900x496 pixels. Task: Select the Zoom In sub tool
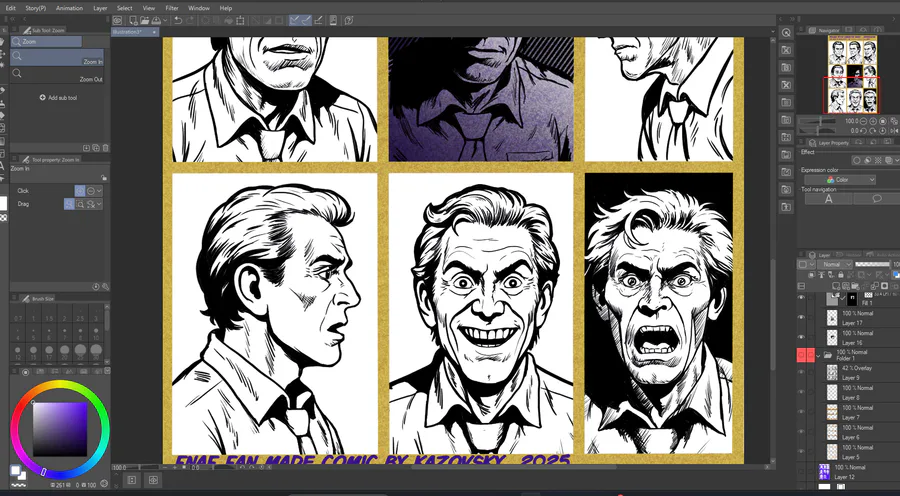(57, 57)
